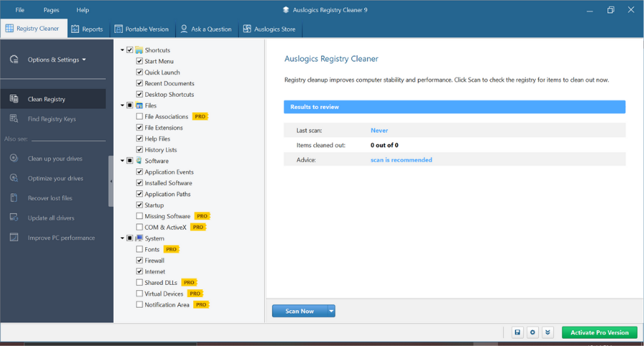Image resolution: width=644 pixels, height=358 pixels.
Task: Click the Clean Registry sidebar icon
Action: tap(14, 99)
